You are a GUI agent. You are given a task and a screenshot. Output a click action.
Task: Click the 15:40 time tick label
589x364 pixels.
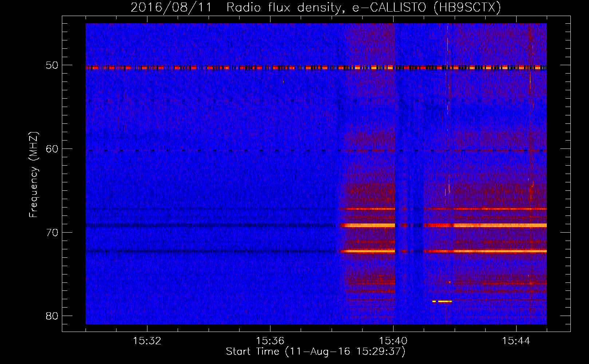393,341
